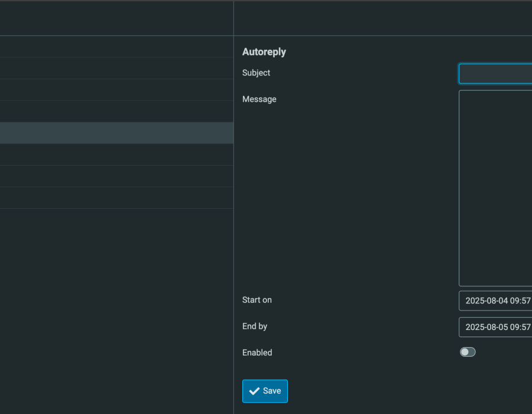Click the Message label
The width and height of the screenshot is (532, 414).
pyautogui.click(x=259, y=99)
